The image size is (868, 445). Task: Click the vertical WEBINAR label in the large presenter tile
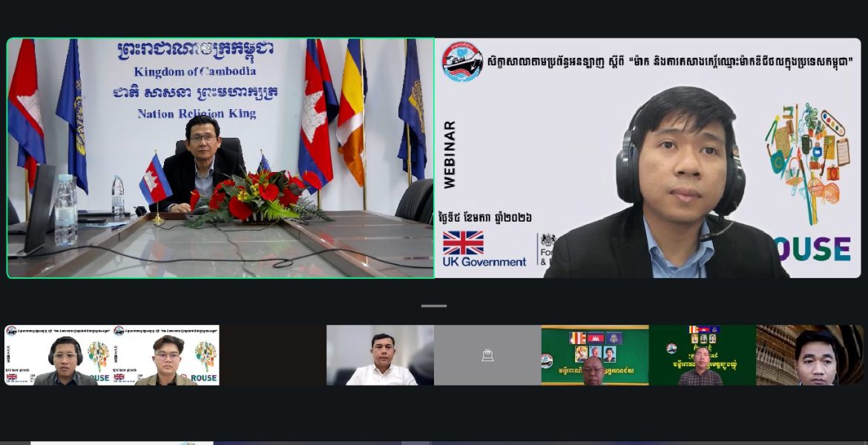coord(450,154)
